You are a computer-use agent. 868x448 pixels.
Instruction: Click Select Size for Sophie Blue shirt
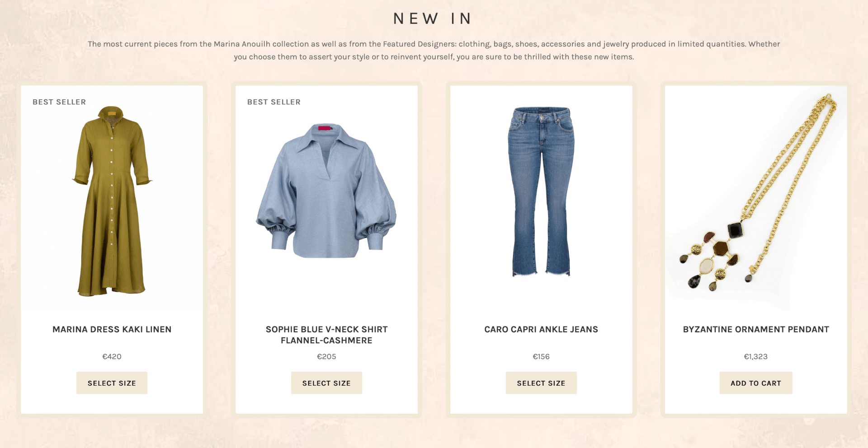coord(326,383)
